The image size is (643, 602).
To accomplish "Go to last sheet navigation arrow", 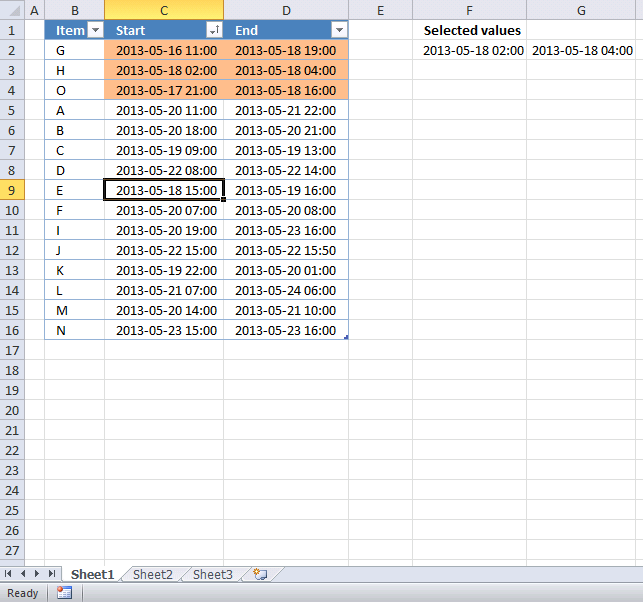I will click(52, 574).
